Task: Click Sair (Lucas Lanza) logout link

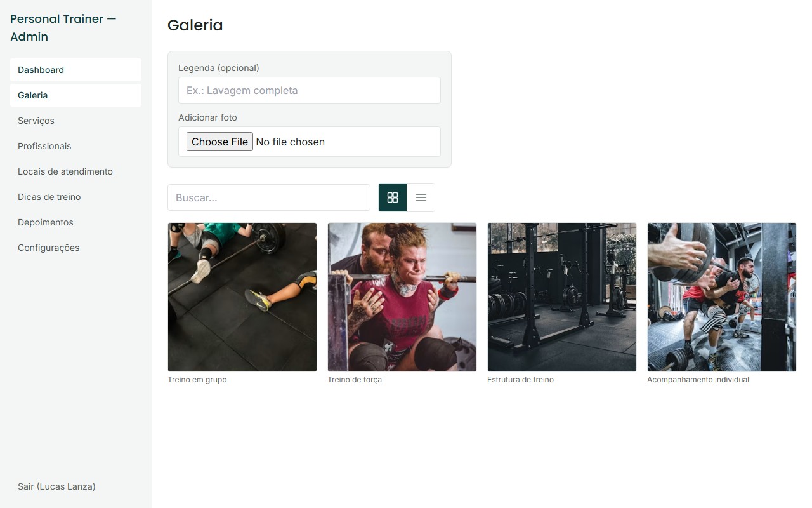Action: click(x=56, y=486)
